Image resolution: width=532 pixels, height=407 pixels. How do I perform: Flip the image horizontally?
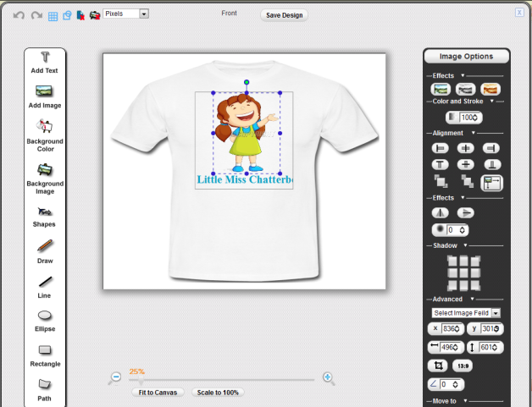click(x=440, y=213)
